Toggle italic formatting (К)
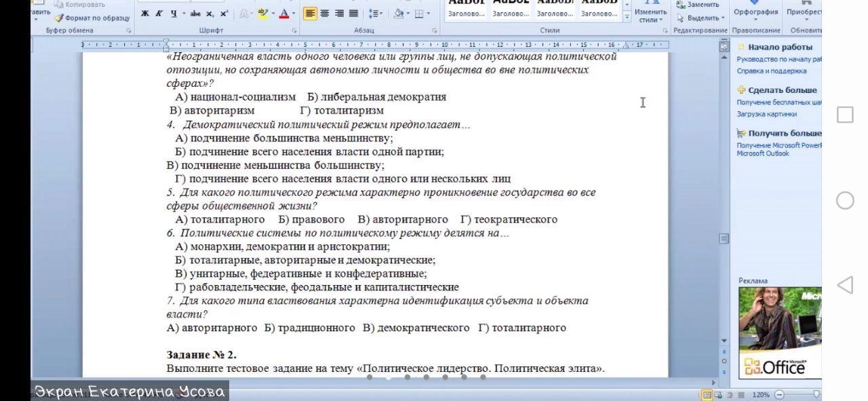 pyautogui.click(x=159, y=14)
